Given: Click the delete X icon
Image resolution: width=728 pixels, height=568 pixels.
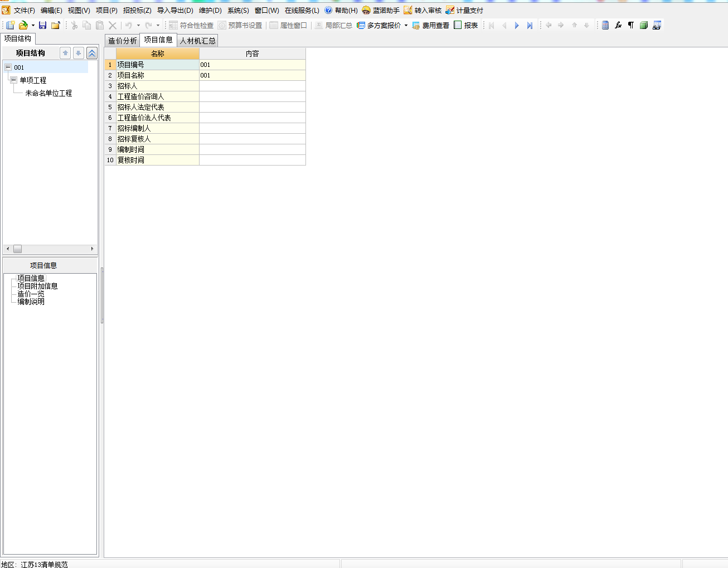Looking at the screenshot, I should tap(113, 25).
